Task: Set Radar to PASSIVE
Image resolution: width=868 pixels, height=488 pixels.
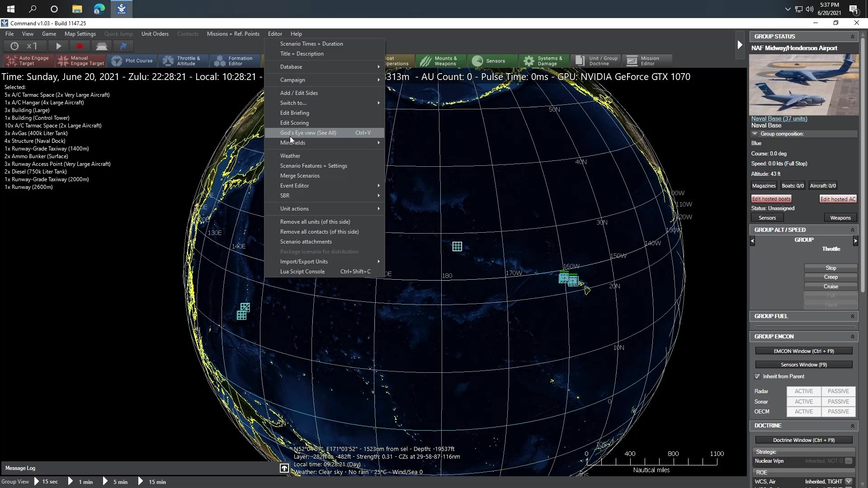Action: tap(838, 391)
